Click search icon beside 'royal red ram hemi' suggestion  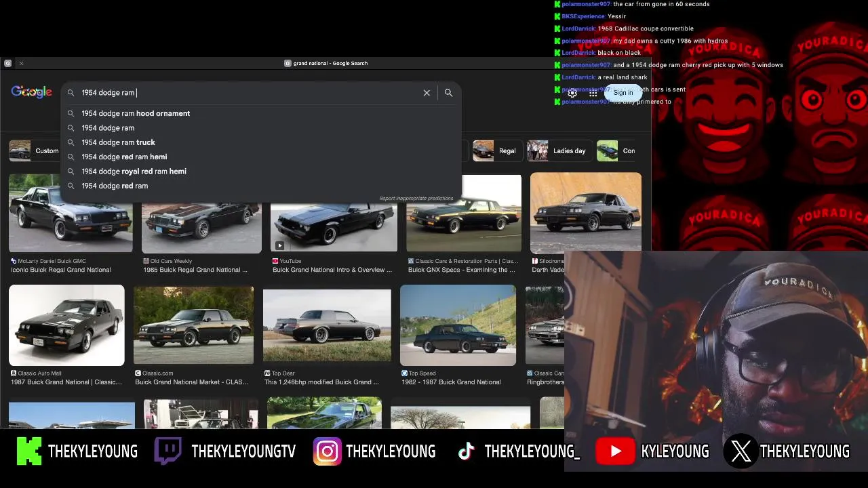point(71,171)
